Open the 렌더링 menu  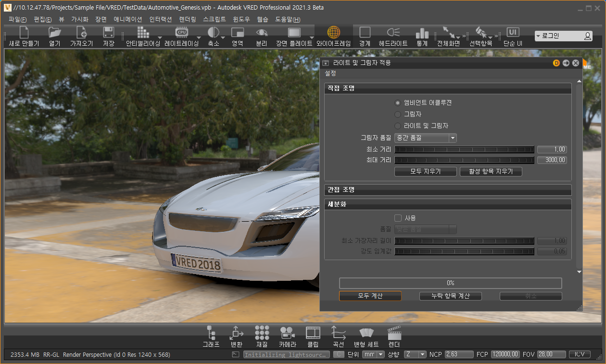(x=187, y=20)
